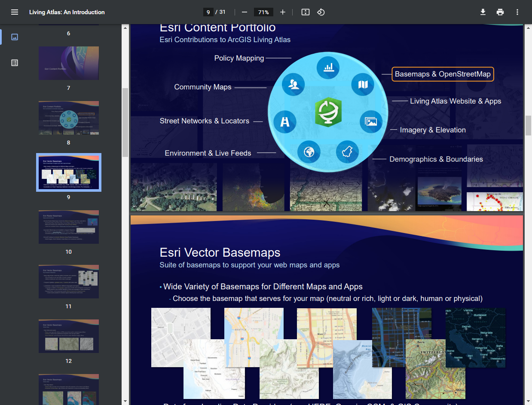Click the Policy Mapping label
The height and width of the screenshot is (405, 532).
click(239, 58)
